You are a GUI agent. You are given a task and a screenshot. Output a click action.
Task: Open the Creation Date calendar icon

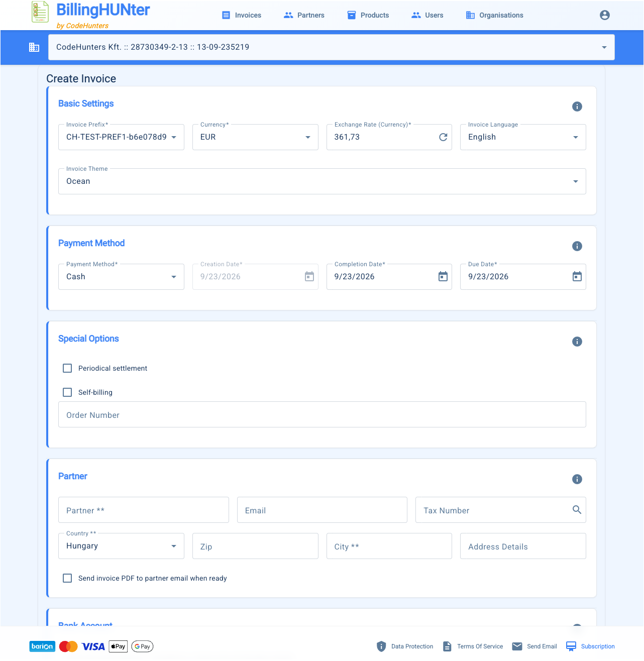[x=309, y=277]
